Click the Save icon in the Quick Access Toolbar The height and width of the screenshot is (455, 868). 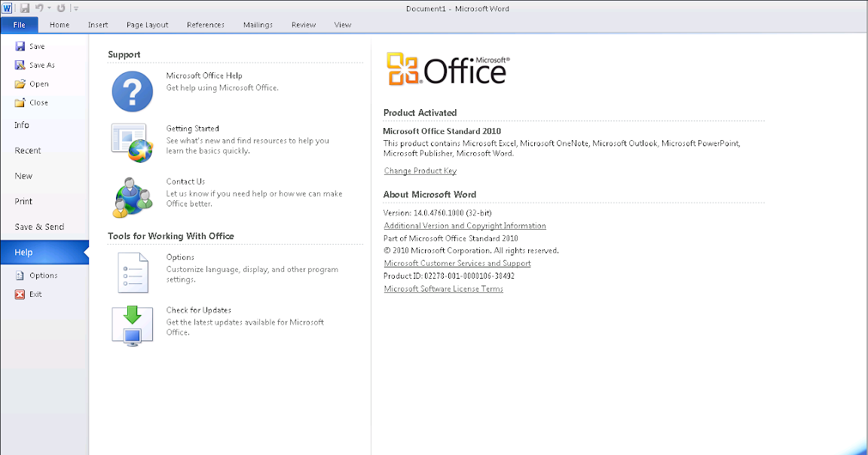pos(25,8)
